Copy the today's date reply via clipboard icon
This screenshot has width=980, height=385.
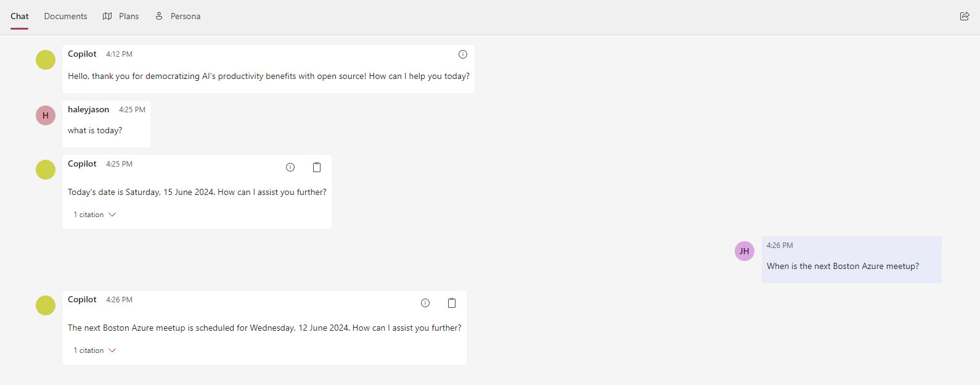(317, 167)
